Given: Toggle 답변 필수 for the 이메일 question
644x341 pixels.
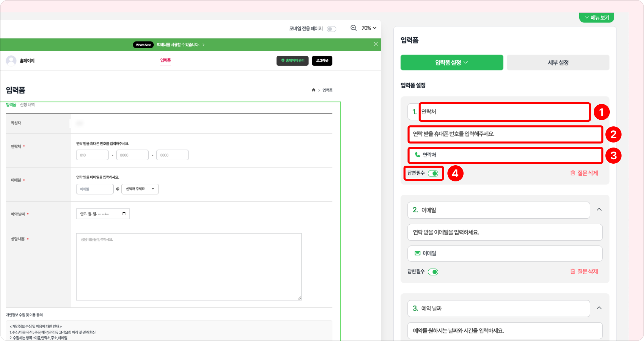Looking at the screenshot, I should pyautogui.click(x=433, y=272).
